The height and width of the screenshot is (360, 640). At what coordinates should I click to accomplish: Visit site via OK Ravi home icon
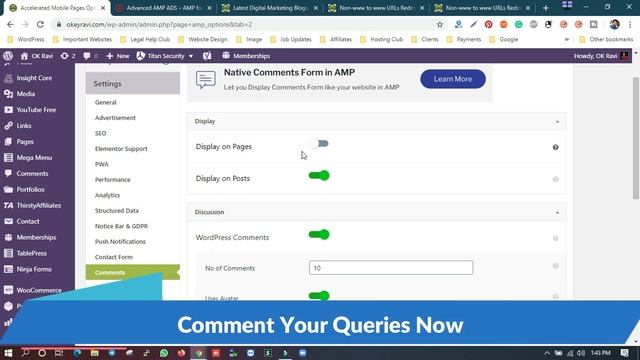[x=36, y=56]
